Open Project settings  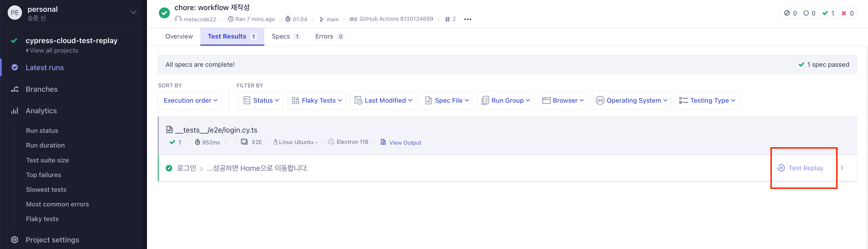pyautogui.click(x=53, y=240)
